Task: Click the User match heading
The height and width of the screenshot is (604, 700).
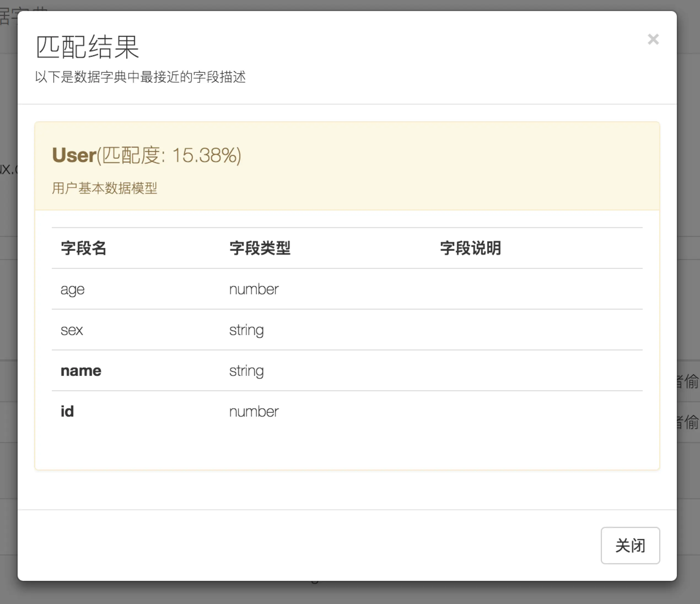Action: [x=74, y=155]
